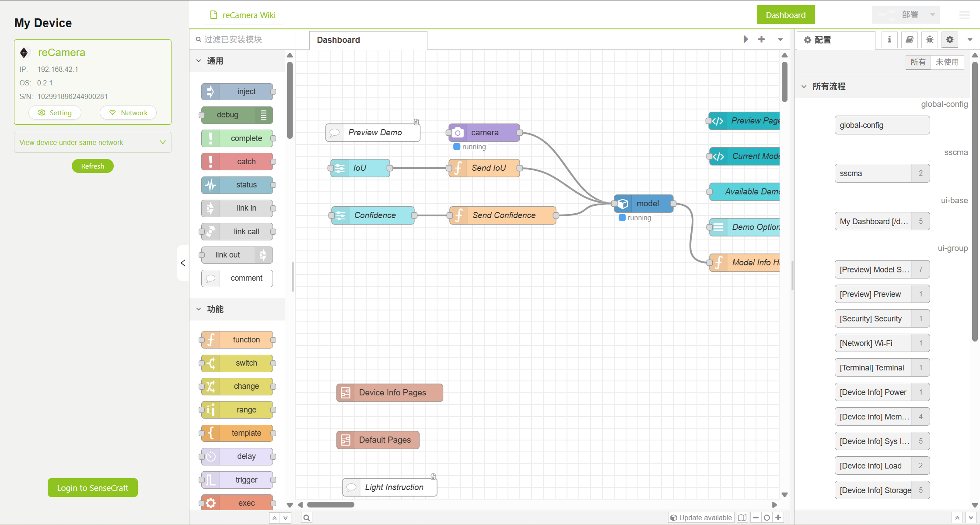Expand View device under same network dropdown
Viewport: 980px width, 525px height.
(x=93, y=142)
